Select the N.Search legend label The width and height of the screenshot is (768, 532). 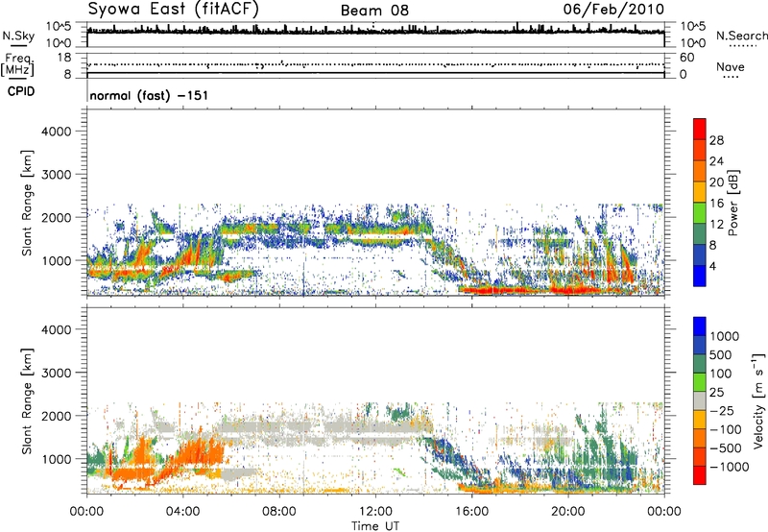coord(742,36)
